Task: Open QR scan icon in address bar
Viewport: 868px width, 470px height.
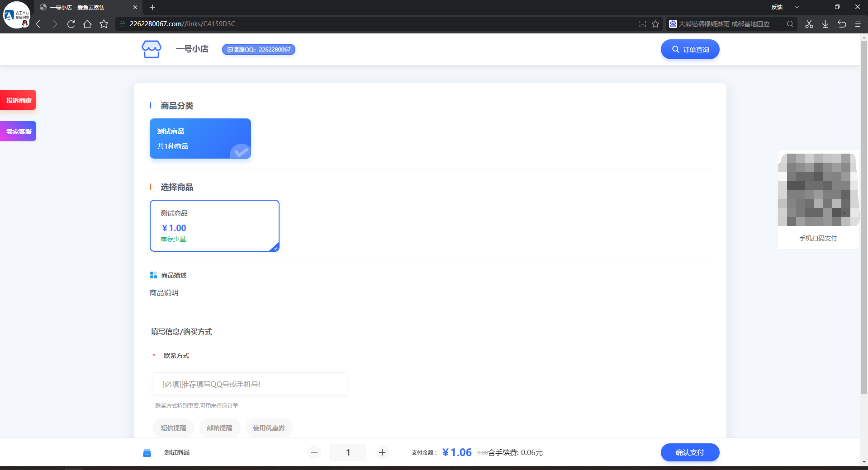Action: point(643,24)
